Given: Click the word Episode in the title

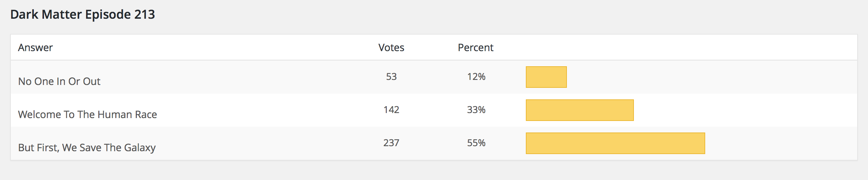Looking at the screenshot, I should click(108, 15).
